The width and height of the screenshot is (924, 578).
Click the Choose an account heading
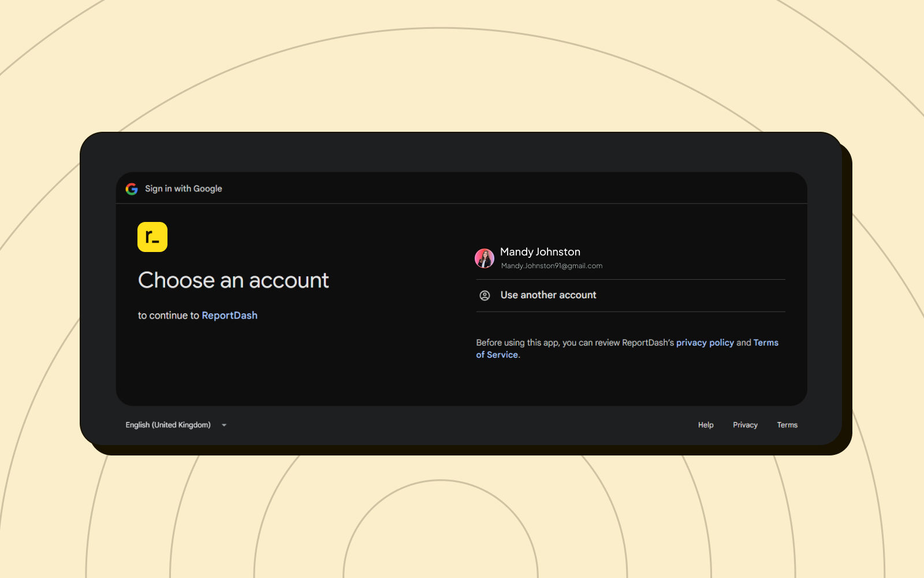point(233,280)
